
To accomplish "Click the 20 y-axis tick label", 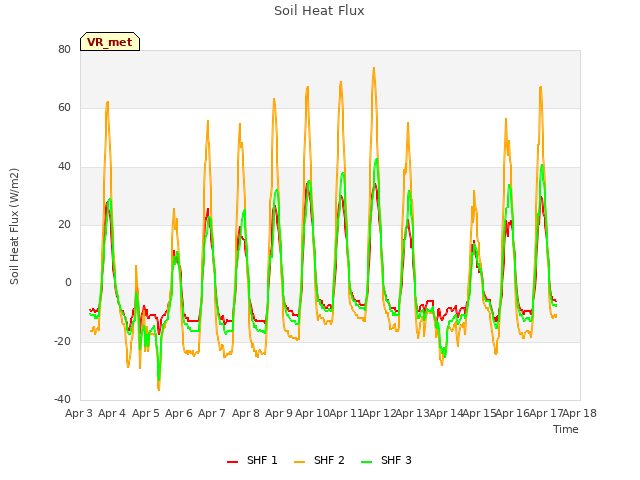I will [64, 224].
